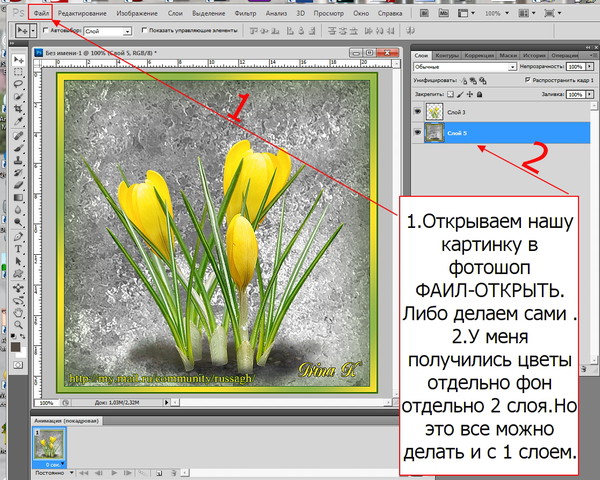Open the Редактирование menu
This screenshot has height=480, width=600.
tap(82, 13)
